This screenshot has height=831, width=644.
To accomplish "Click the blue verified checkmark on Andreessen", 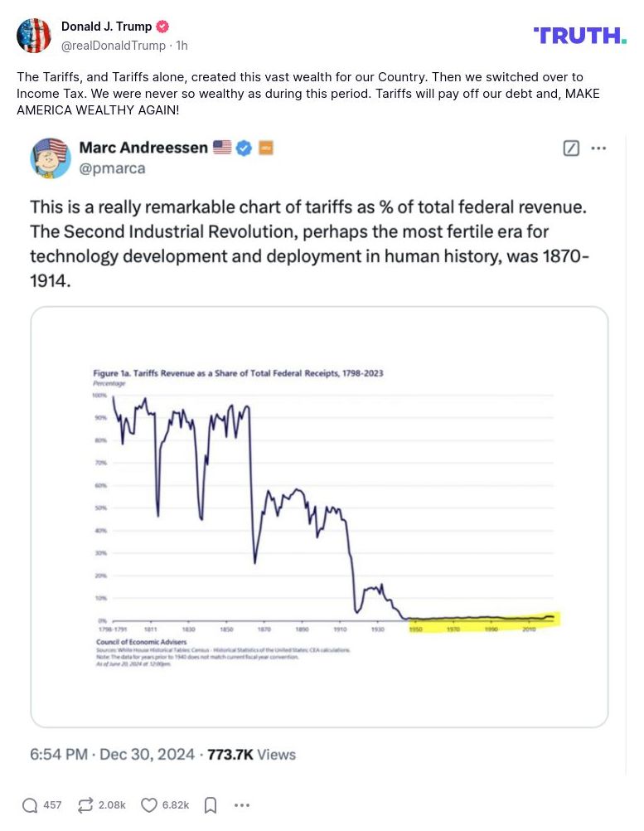I will pyautogui.click(x=244, y=148).
